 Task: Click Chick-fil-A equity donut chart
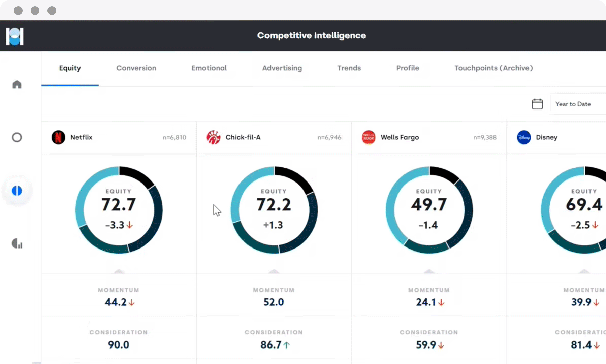coord(274,210)
